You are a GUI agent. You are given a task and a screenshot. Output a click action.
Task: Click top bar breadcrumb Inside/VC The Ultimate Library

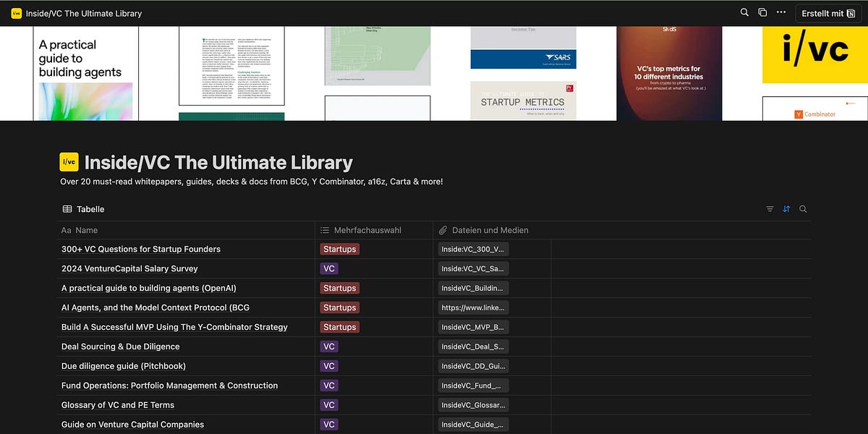click(84, 13)
